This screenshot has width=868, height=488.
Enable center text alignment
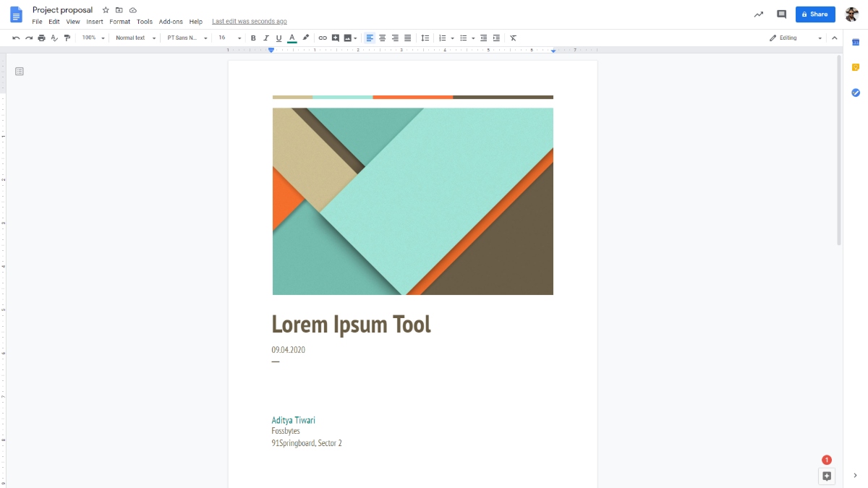tap(382, 38)
